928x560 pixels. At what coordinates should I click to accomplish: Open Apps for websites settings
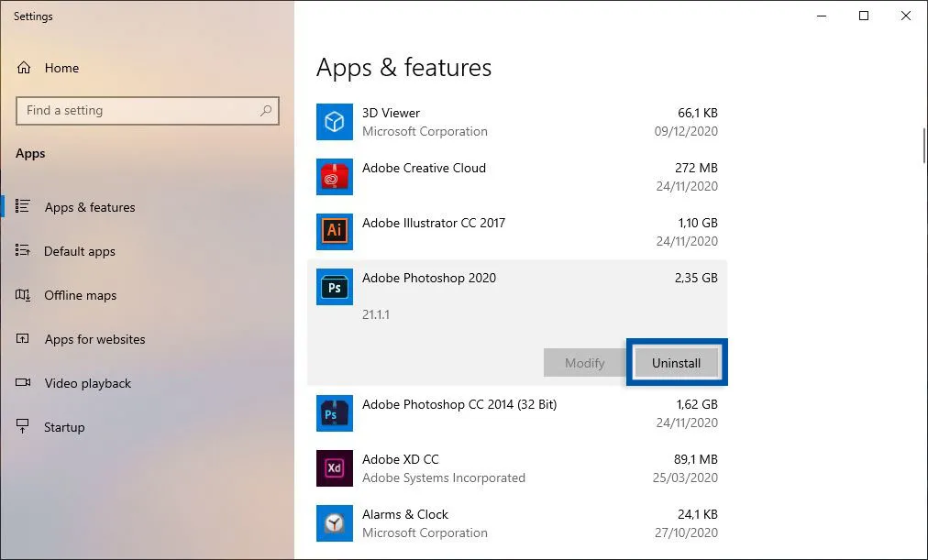click(x=94, y=339)
